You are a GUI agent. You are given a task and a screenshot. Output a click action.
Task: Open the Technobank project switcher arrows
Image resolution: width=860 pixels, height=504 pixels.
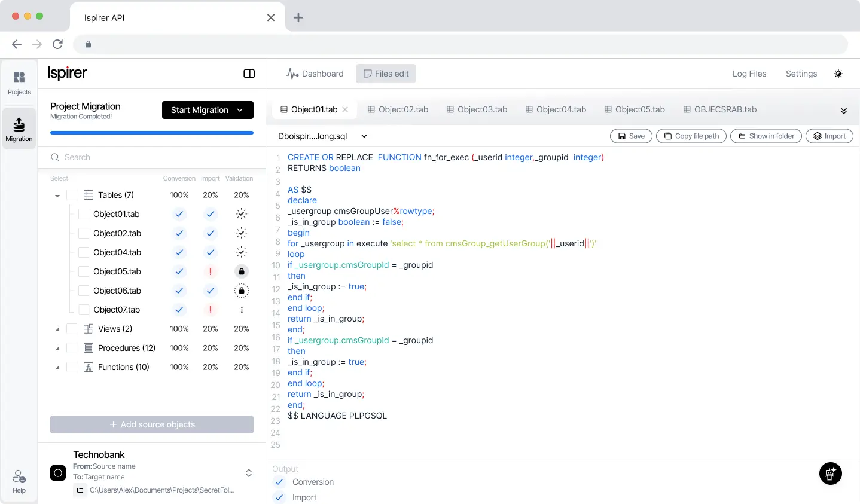[x=249, y=473]
